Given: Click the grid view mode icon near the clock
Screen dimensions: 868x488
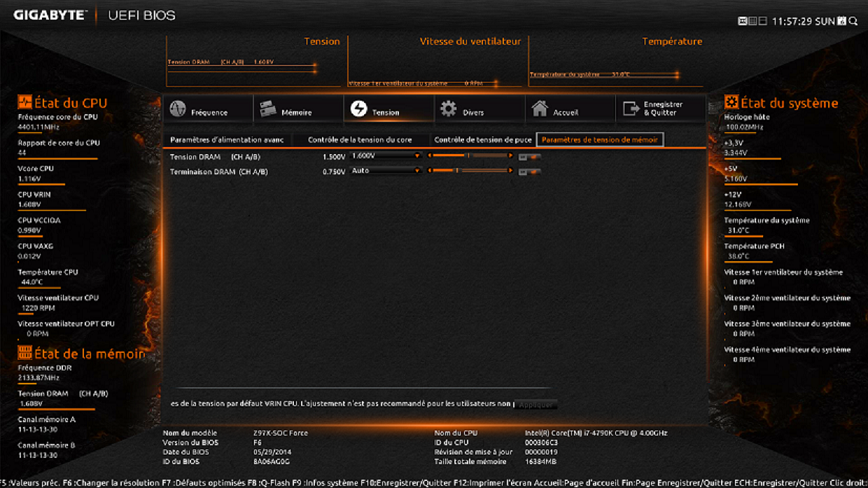Looking at the screenshot, I should (x=752, y=21).
